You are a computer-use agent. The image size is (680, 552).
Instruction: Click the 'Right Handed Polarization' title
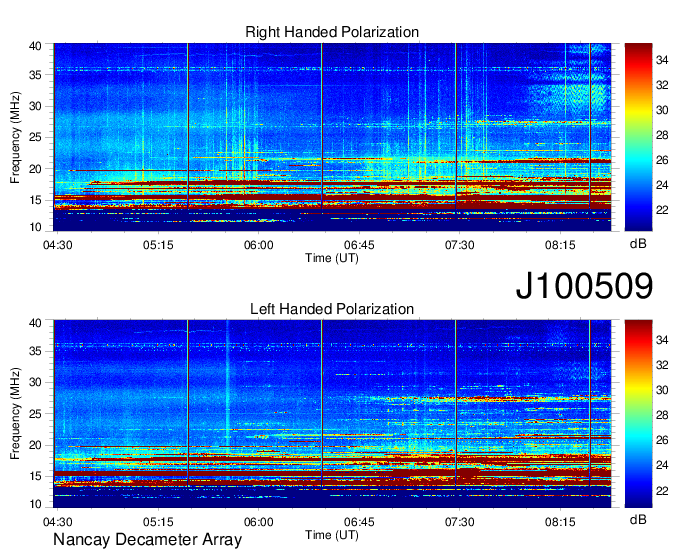332,32
